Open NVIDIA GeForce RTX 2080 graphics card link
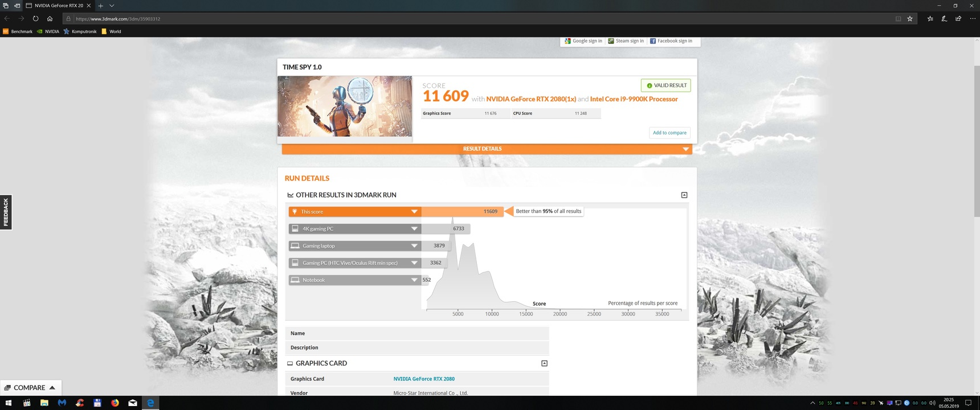The width and height of the screenshot is (980, 410). [x=424, y=379]
